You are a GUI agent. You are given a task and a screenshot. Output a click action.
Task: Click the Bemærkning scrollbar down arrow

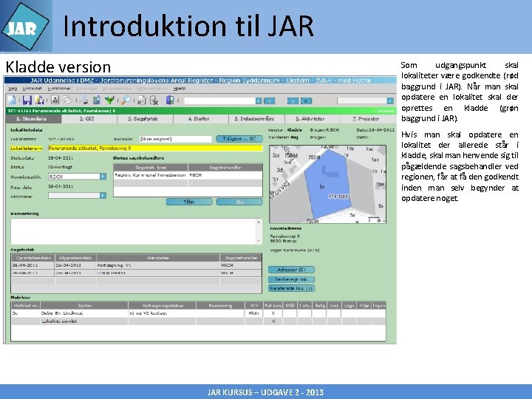tap(259, 241)
